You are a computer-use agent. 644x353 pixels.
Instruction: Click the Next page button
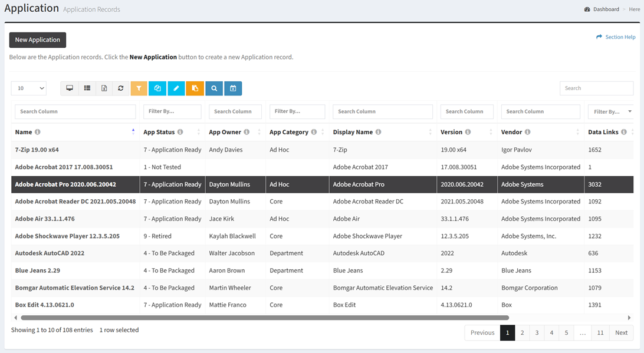[621, 333]
